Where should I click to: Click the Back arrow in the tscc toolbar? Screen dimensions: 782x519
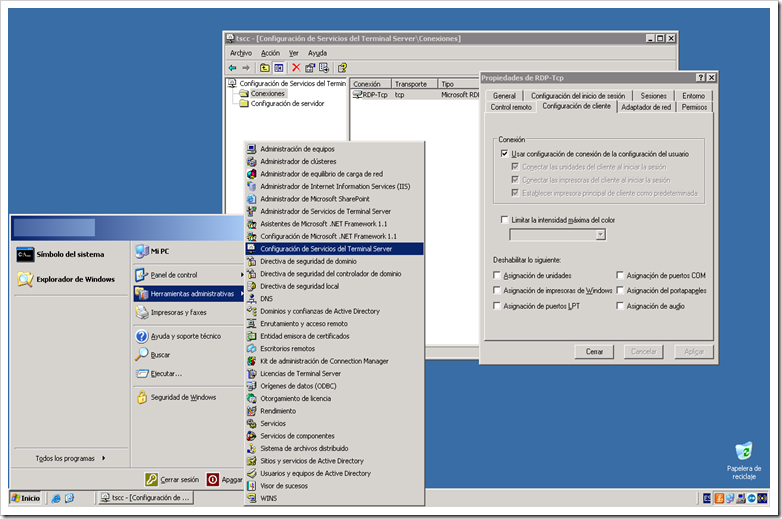[x=232, y=68]
